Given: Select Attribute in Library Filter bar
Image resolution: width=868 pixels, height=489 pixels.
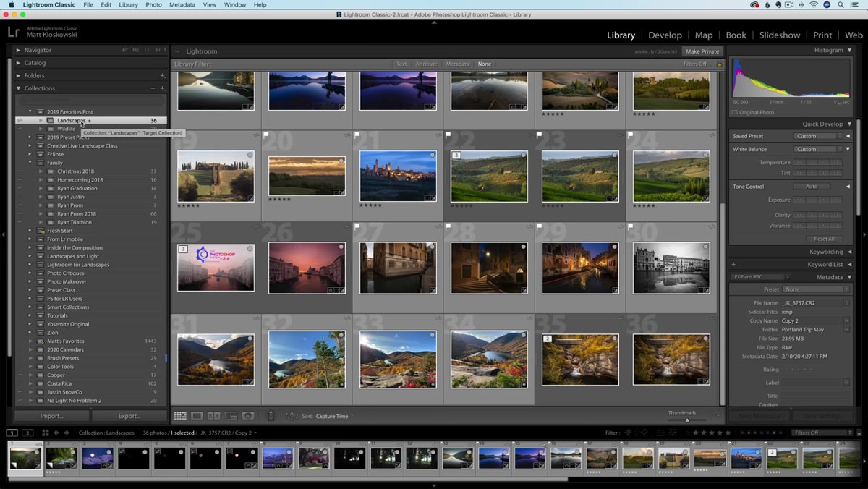Looking at the screenshot, I should pos(426,64).
